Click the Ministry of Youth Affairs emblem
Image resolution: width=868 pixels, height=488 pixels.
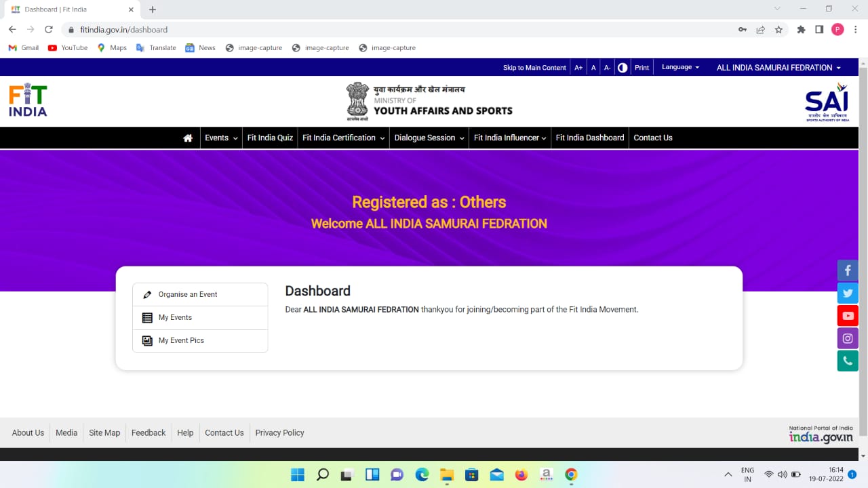point(357,102)
